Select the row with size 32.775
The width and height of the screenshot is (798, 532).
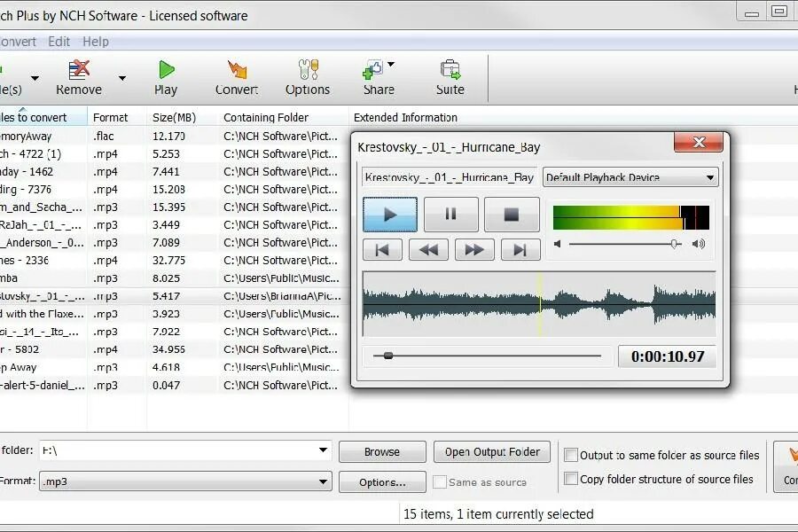pyautogui.click(x=174, y=260)
